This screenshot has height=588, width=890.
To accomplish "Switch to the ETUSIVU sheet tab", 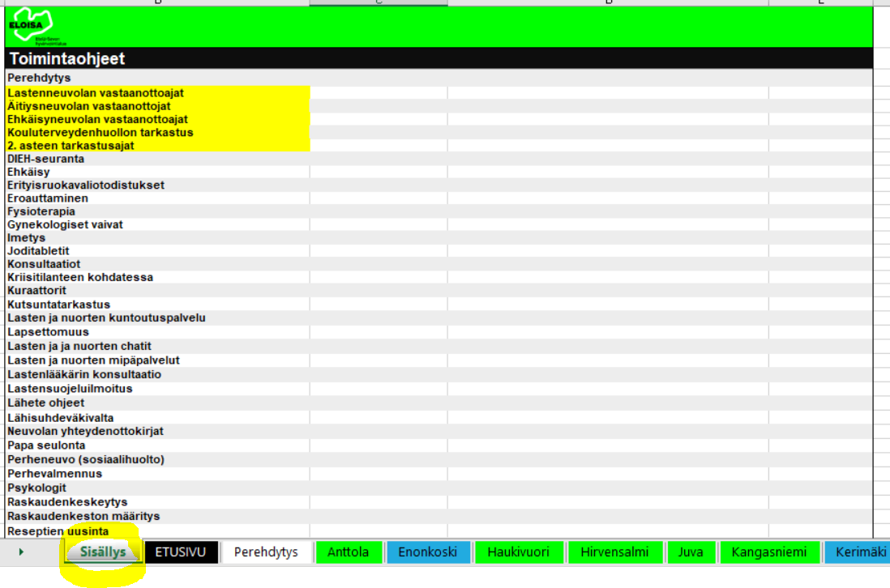I will (181, 552).
